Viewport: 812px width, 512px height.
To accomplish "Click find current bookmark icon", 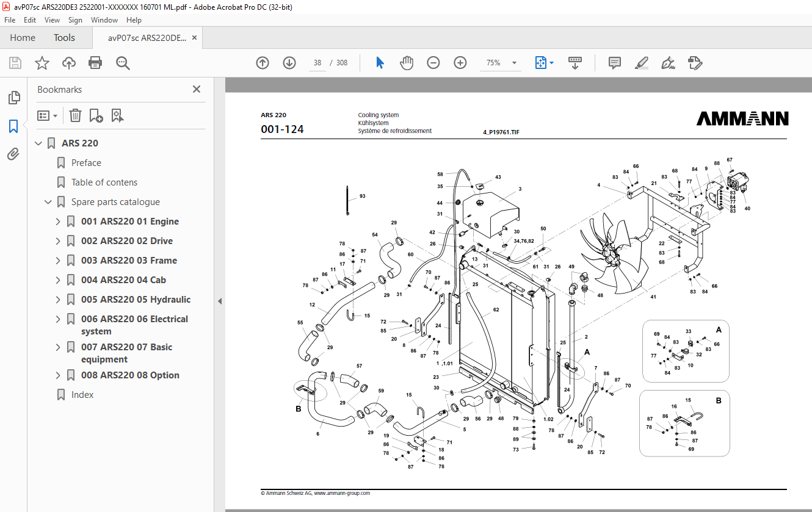I will tap(117, 115).
